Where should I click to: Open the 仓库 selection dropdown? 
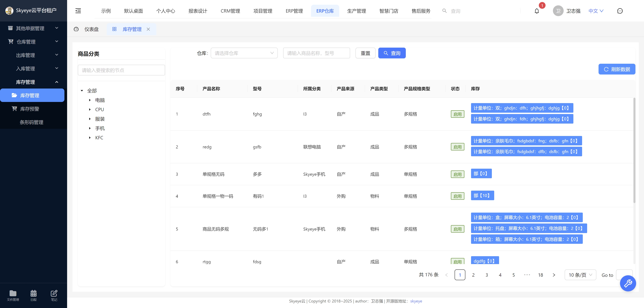coord(244,53)
